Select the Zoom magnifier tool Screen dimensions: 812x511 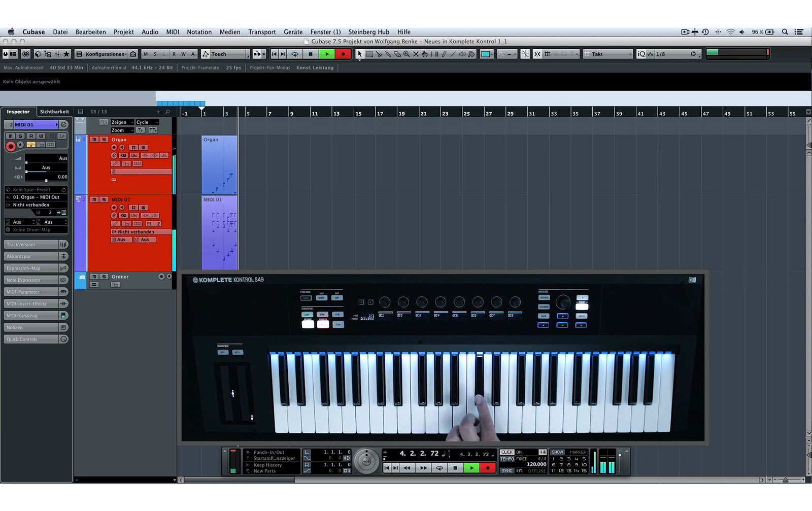pos(406,54)
